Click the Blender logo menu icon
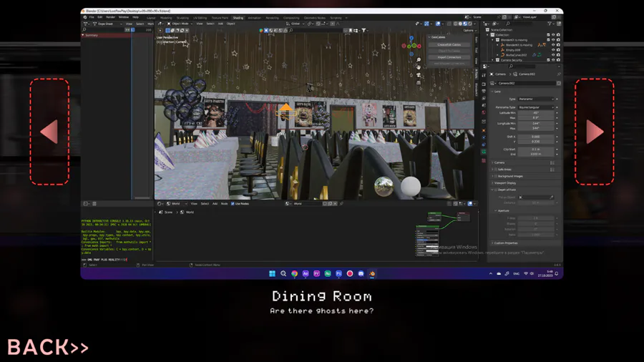 (x=85, y=17)
